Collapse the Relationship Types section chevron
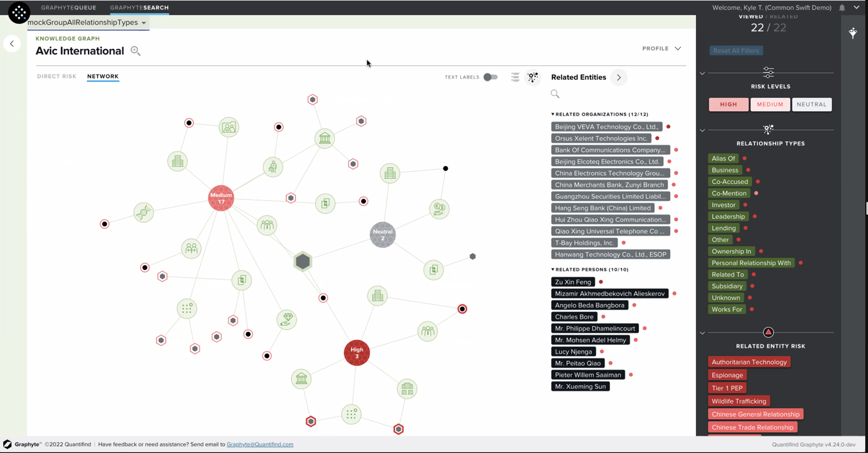The width and height of the screenshot is (868, 453). click(702, 131)
